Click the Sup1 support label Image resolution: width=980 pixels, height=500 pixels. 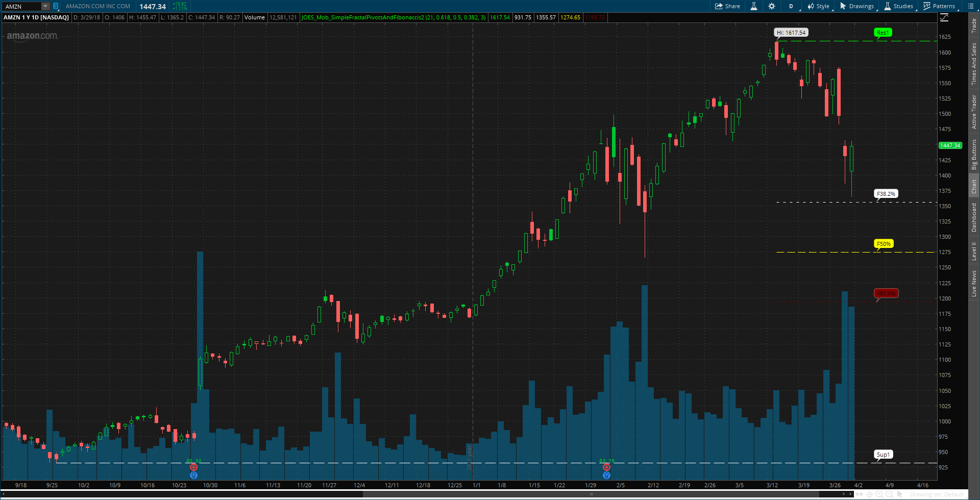tap(883, 455)
